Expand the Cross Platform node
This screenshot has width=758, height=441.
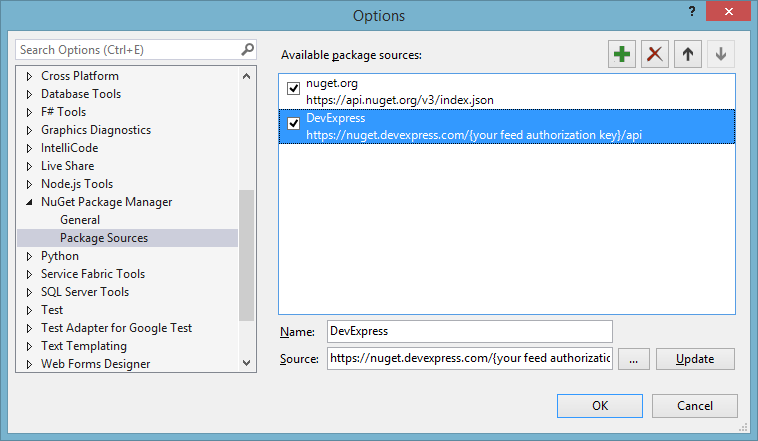point(29,76)
